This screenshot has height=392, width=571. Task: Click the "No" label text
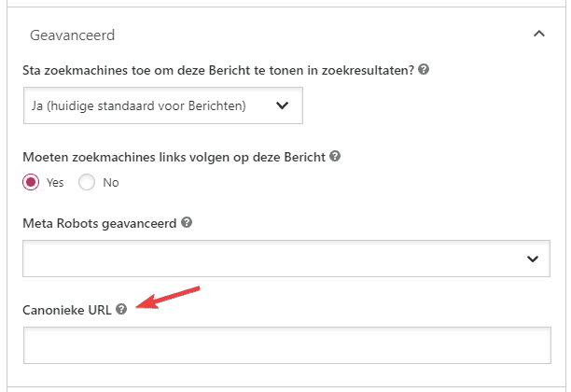point(111,183)
